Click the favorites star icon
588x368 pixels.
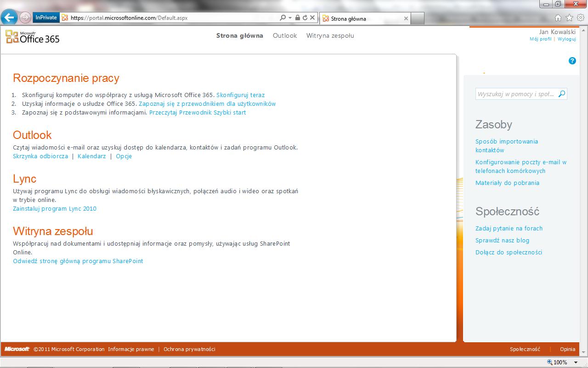tap(570, 18)
